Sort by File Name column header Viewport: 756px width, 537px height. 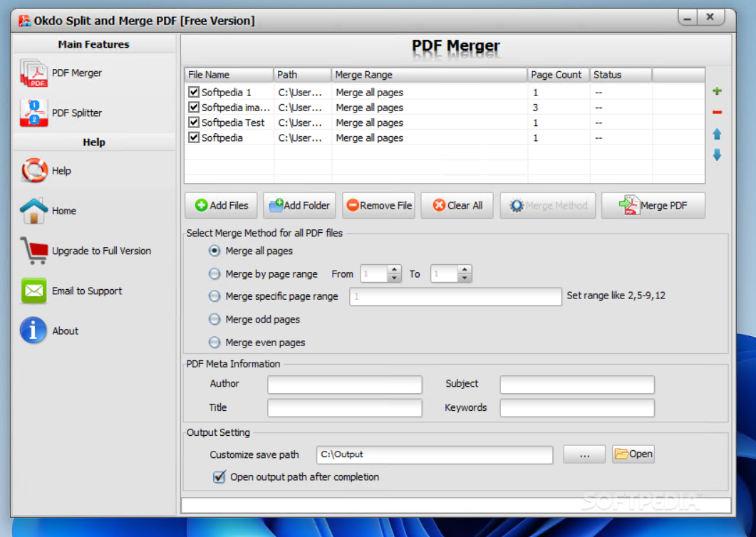point(229,75)
